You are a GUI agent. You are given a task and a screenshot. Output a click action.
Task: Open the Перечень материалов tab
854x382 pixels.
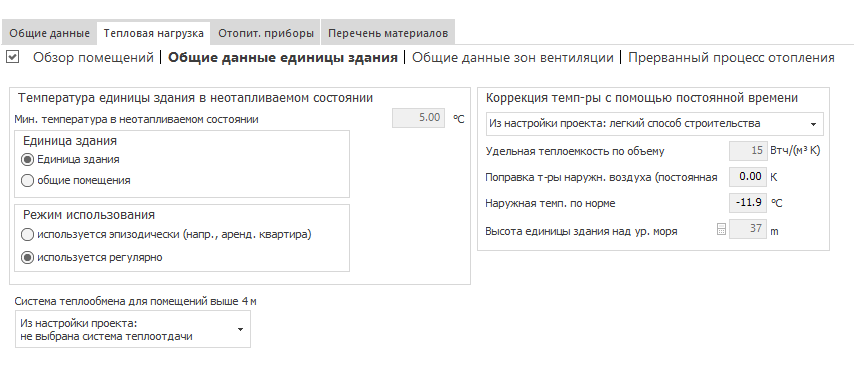(x=388, y=33)
